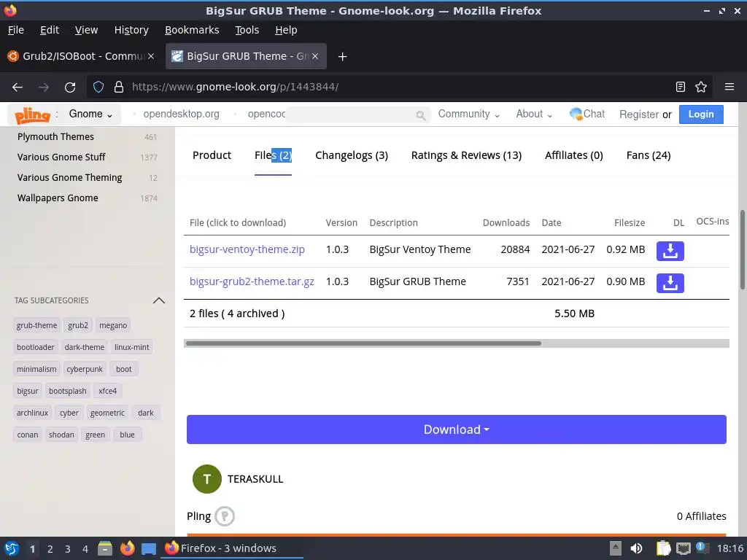747x560 pixels.
Task: Open the file manager from taskbar
Action: pos(105,548)
